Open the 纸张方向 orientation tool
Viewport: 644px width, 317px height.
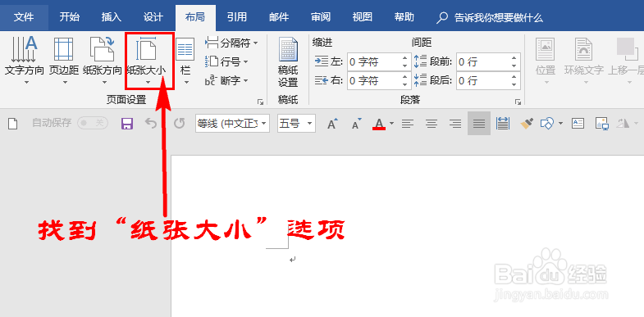coord(103,61)
